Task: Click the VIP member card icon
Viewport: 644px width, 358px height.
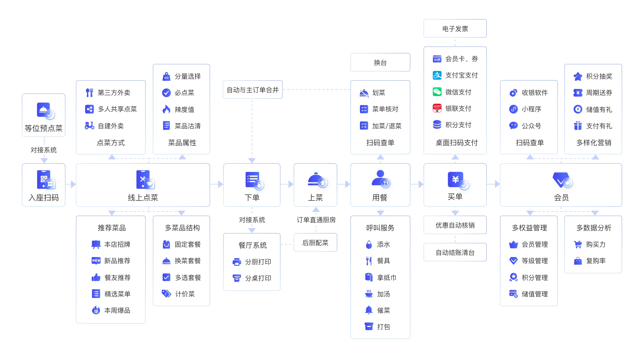Action: tap(437, 59)
